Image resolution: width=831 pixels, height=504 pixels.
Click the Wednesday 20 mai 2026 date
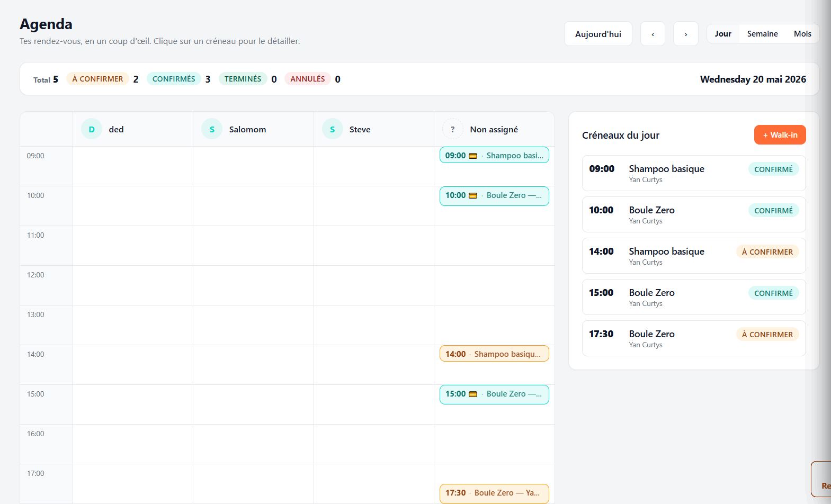point(753,79)
